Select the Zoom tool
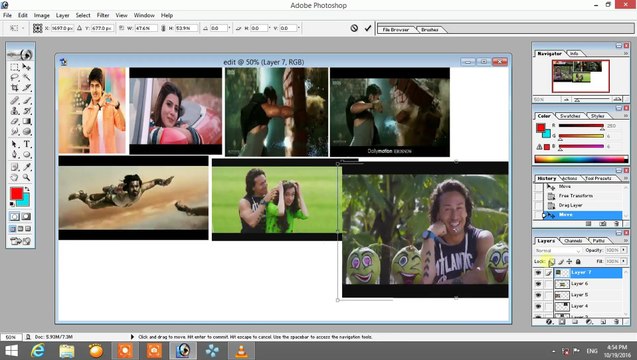The image size is (637, 360). (x=26, y=178)
